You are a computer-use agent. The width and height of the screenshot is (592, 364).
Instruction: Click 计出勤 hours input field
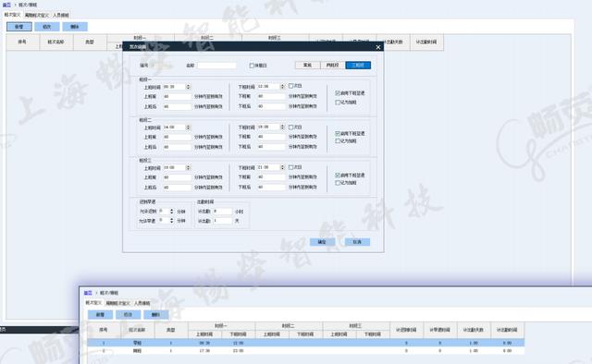tap(222, 212)
